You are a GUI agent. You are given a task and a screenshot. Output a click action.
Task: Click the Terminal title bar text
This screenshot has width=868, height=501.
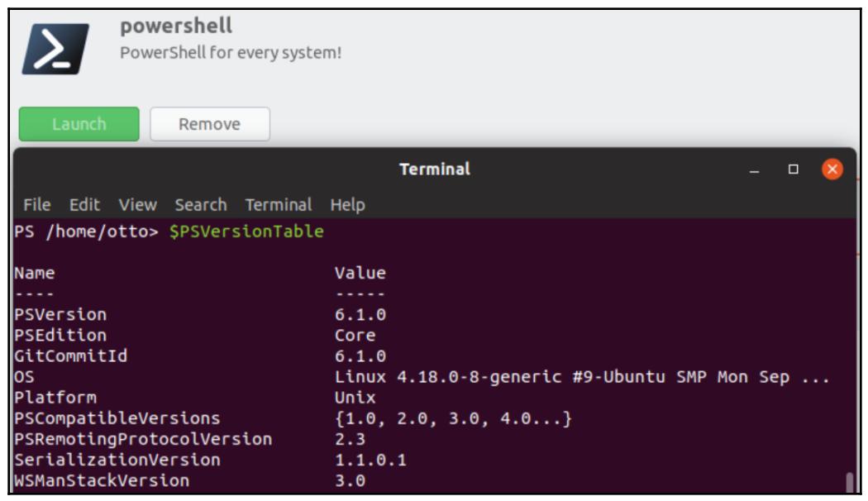pos(435,169)
